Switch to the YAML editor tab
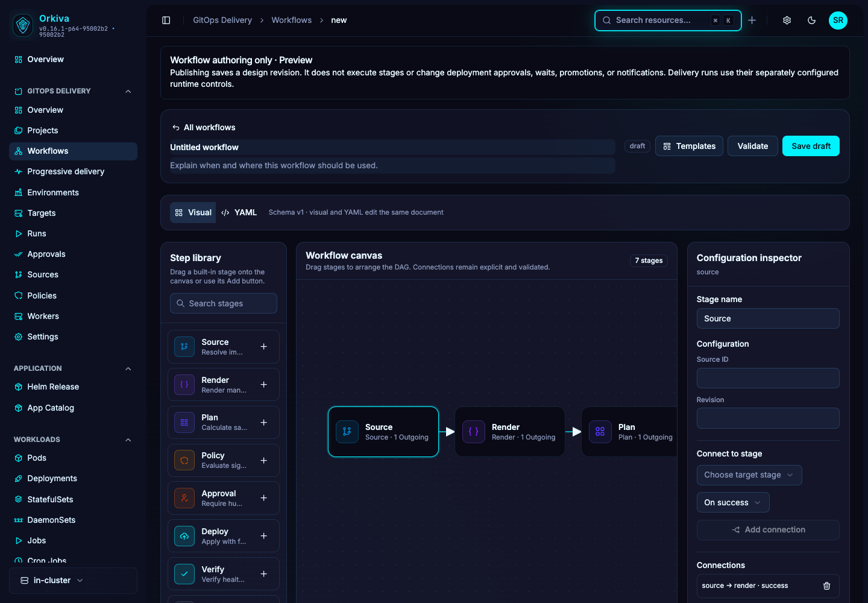Screen dimensions: 868x603 [x=239, y=213]
